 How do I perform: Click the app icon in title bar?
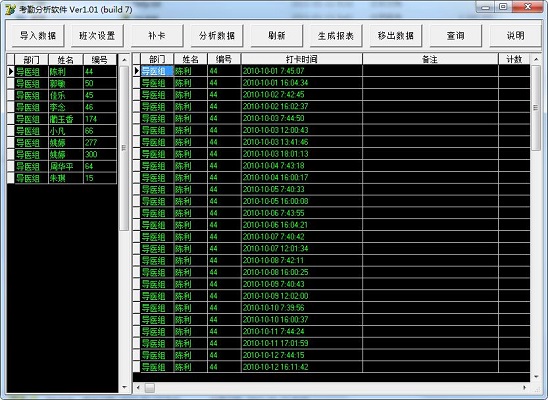(x=10, y=9)
